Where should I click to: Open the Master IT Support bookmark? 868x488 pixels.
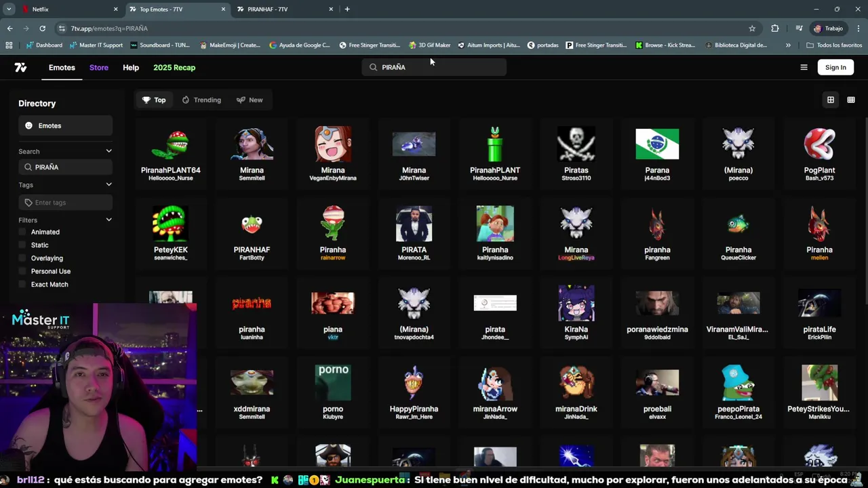click(x=96, y=45)
